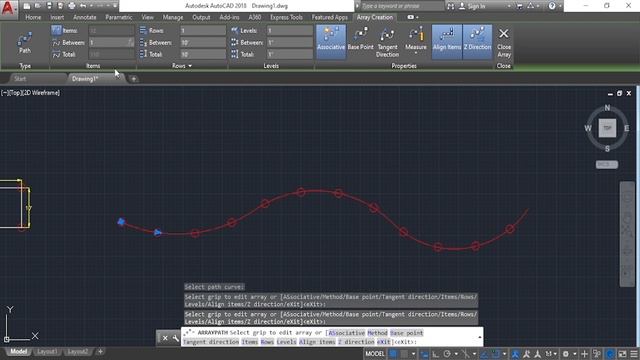Switch to the Express Tools ribbon tab
Screen dimensions: 640x360
[x=286, y=17]
